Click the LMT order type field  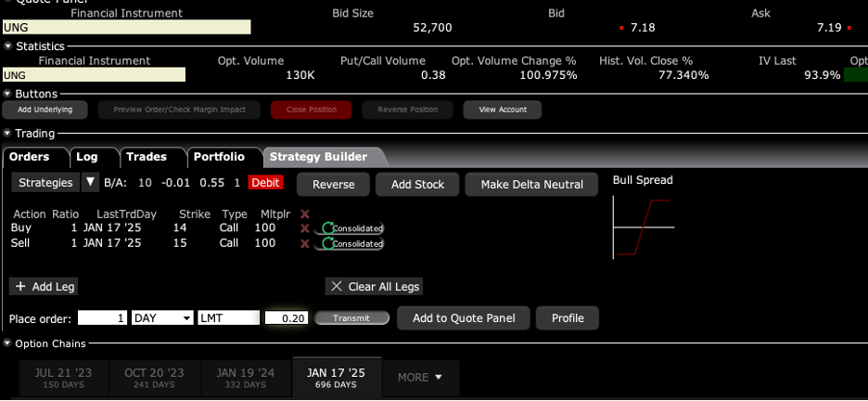[229, 317]
